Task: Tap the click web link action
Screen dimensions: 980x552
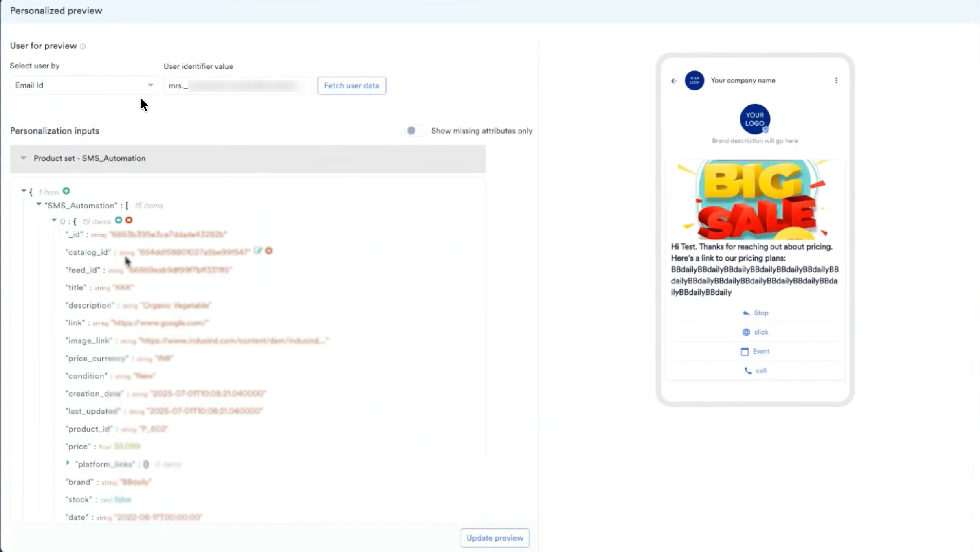Action: (x=755, y=332)
